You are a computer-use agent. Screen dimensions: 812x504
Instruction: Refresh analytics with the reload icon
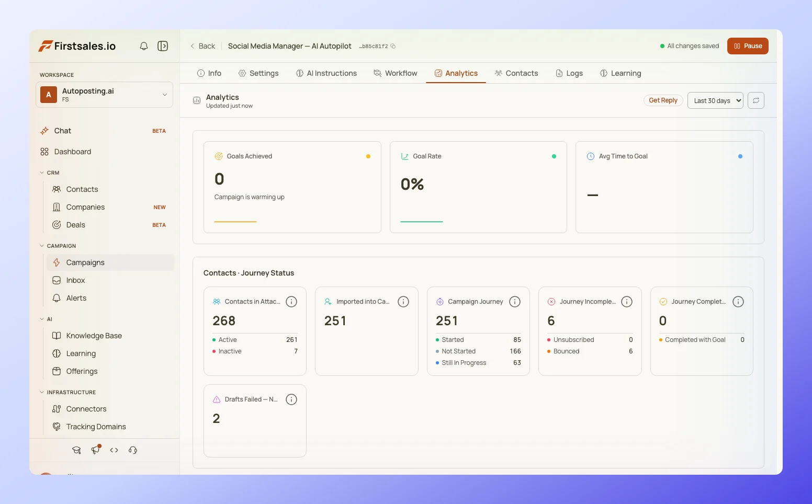point(756,100)
